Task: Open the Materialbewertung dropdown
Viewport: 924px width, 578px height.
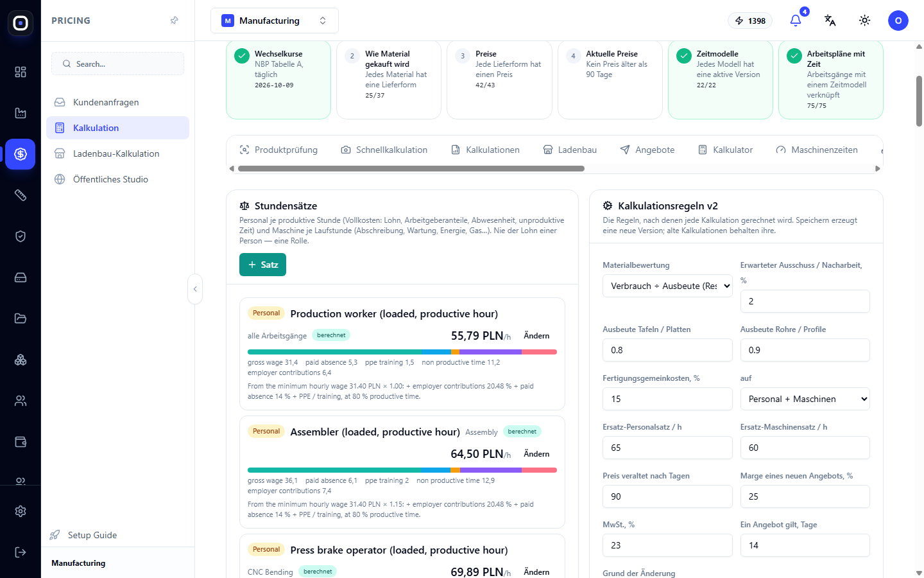Action: [x=667, y=286]
